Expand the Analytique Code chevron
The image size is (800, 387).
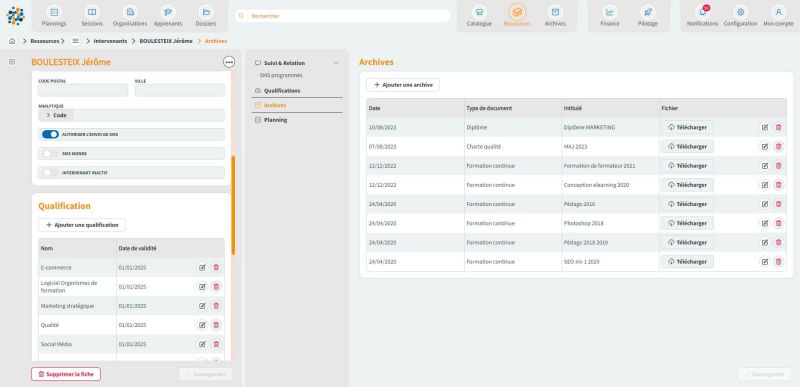tap(47, 115)
